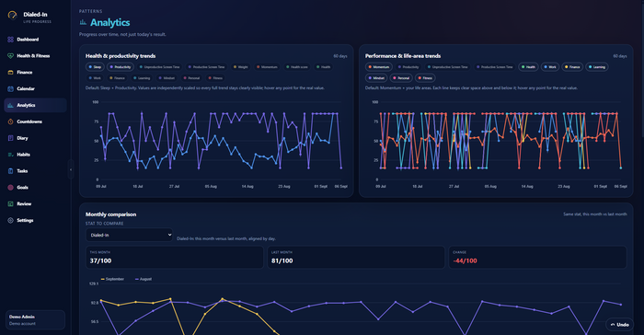Click the Last Month 81/100 value
The image size is (644, 335).
[x=282, y=261]
